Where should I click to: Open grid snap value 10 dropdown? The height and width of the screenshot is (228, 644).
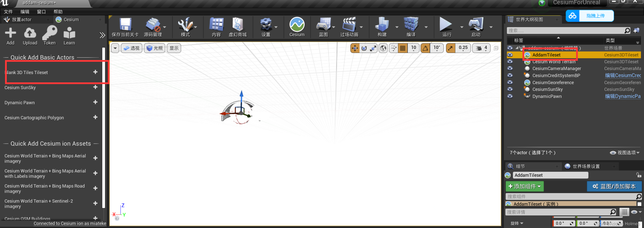pos(413,48)
